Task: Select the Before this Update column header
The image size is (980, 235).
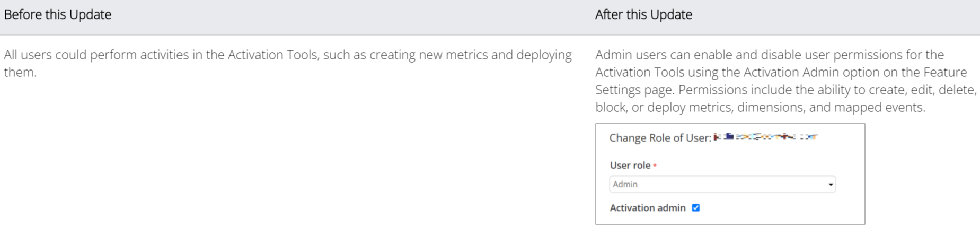Action: pos(58,15)
